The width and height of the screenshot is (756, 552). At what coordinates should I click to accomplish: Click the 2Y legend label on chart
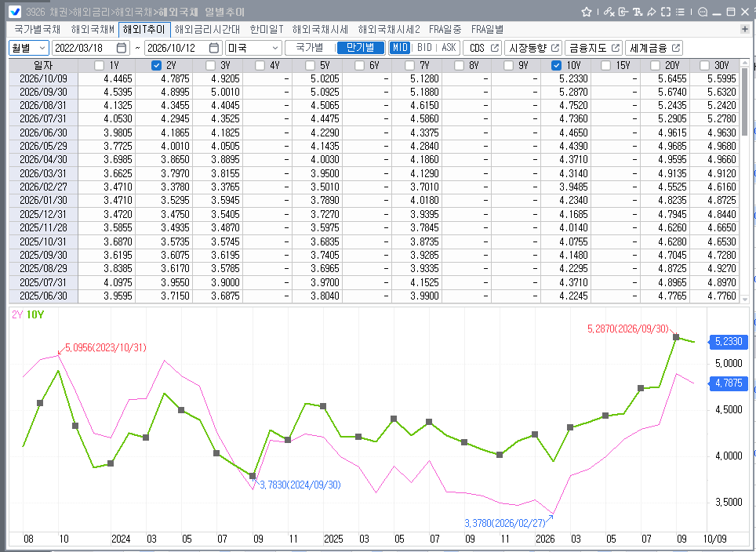pos(17,314)
